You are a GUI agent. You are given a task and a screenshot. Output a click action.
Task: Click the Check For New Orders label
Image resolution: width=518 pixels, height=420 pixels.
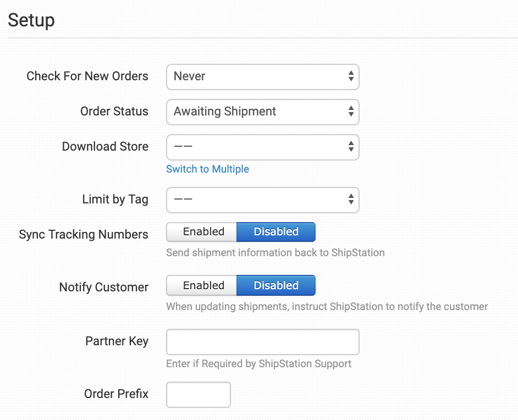pyautogui.click(x=87, y=76)
